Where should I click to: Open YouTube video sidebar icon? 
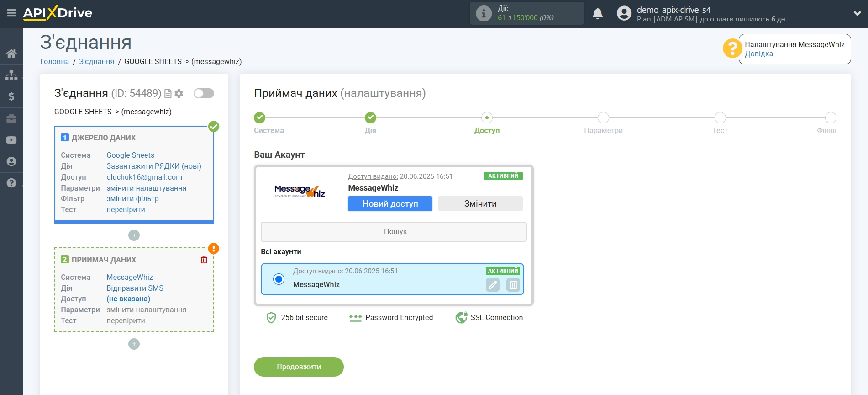[x=11, y=140]
